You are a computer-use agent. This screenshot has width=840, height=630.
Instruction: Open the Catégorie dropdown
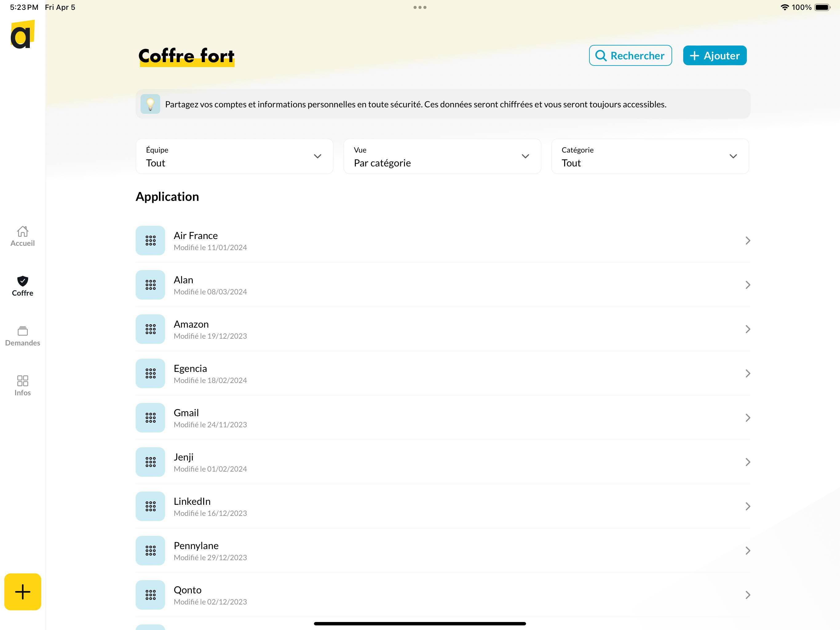pyautogui.click(x=650, y=156)
